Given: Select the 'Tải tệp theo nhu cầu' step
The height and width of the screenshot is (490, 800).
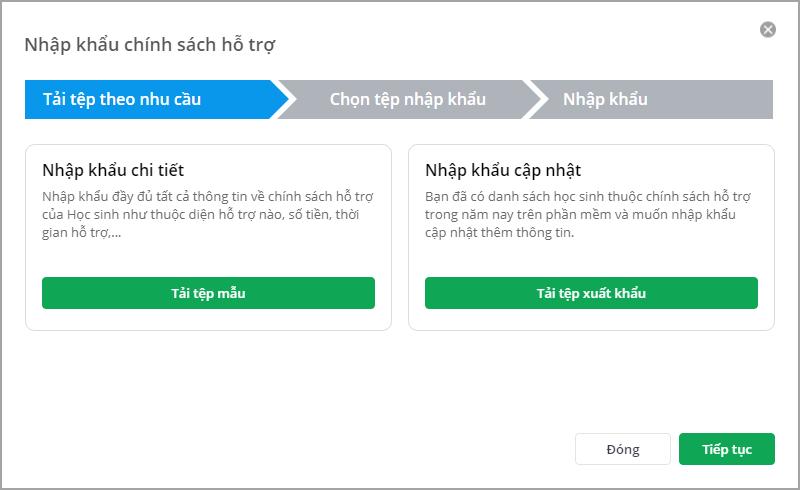Looking at the screenshot, I should point(122,99).
